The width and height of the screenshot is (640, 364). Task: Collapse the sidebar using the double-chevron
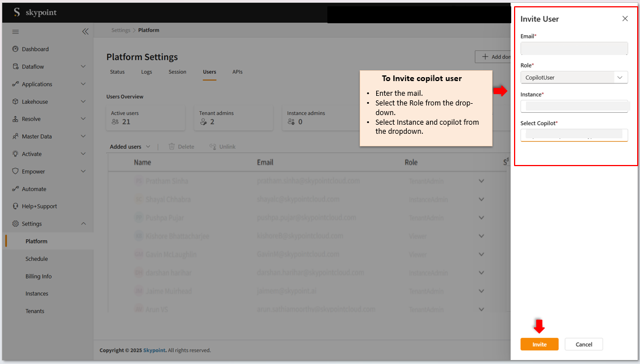pyautogui.click(x=85, y=32)
